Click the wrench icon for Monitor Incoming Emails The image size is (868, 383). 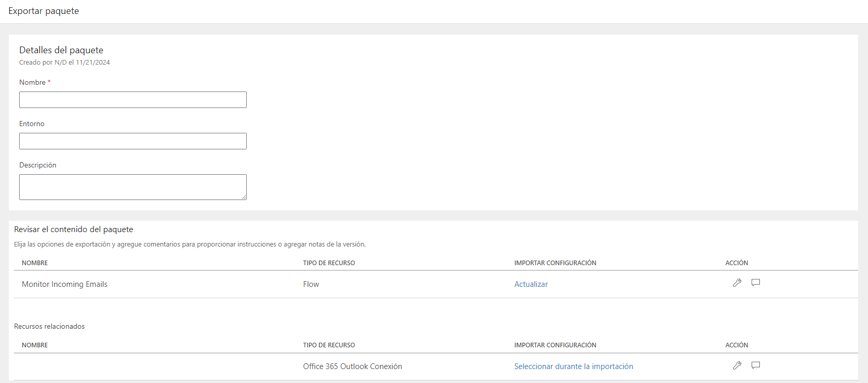(x=737, y=283)
